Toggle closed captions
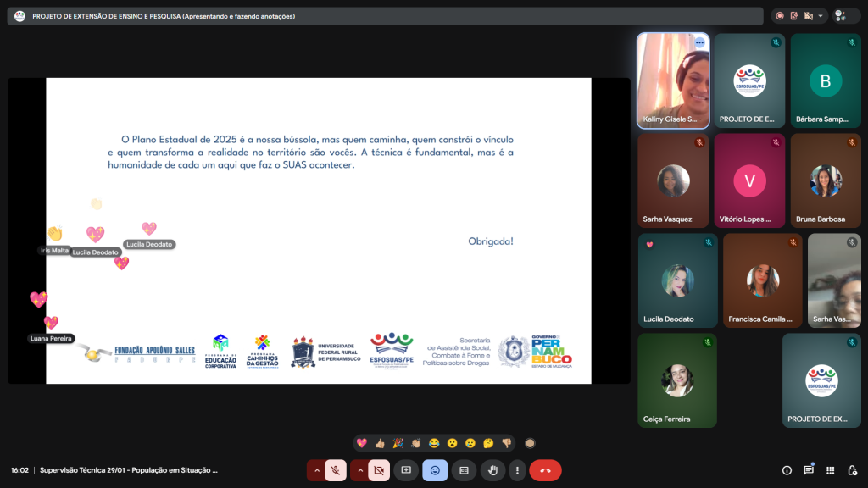The image size is (868, 488). (x=464, y=470)
